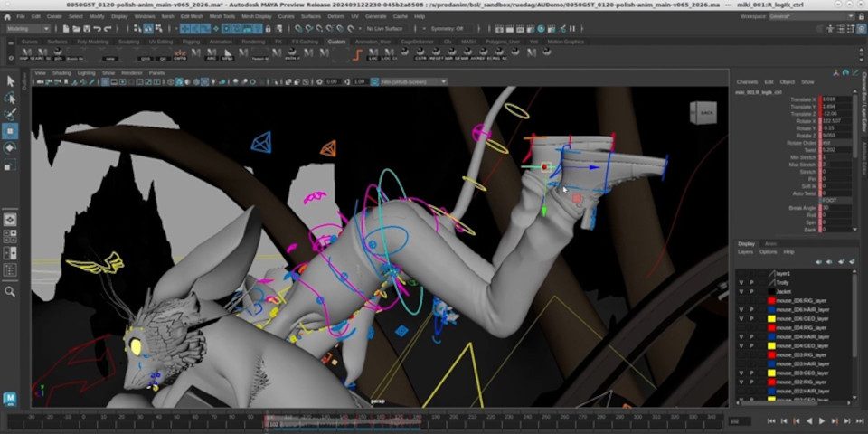Click the orange step-curve shelf icon

(x=356, y=55)
